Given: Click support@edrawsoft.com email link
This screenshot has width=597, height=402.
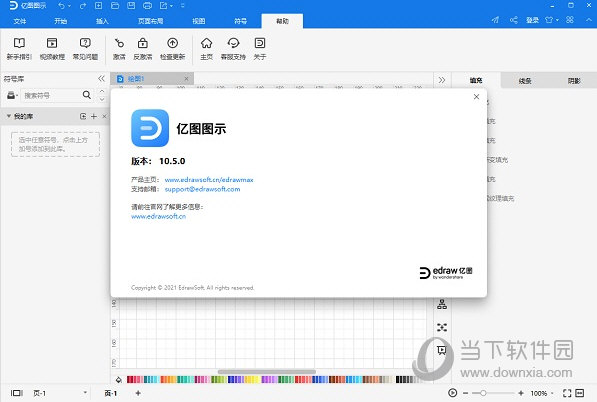Looking at the screenshot, I should tap(202, 189).
